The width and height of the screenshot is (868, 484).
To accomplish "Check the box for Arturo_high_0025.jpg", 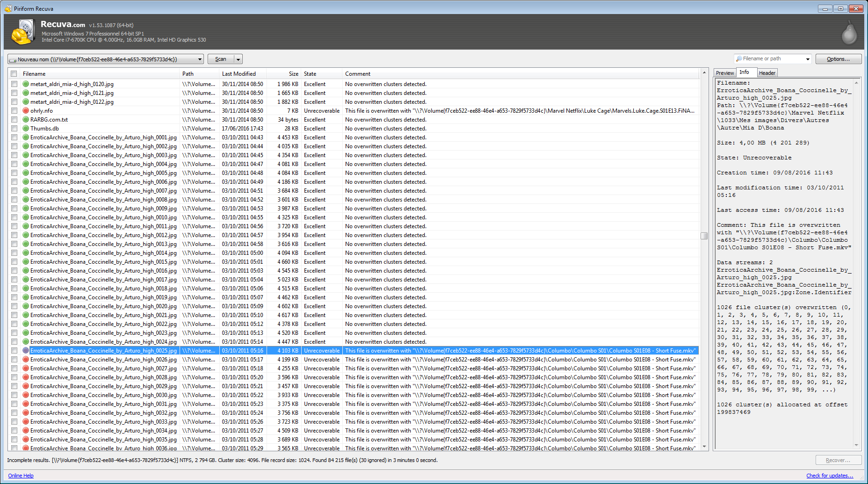I will point(14,351).
